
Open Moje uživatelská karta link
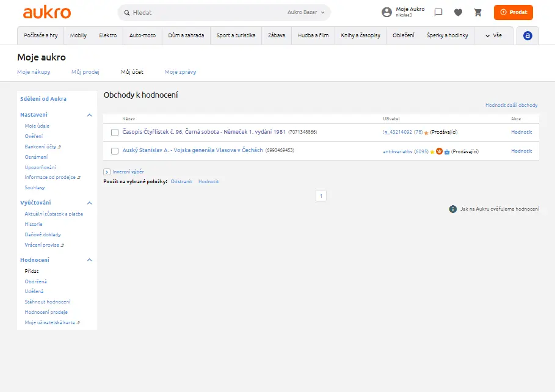click(49, 322)
